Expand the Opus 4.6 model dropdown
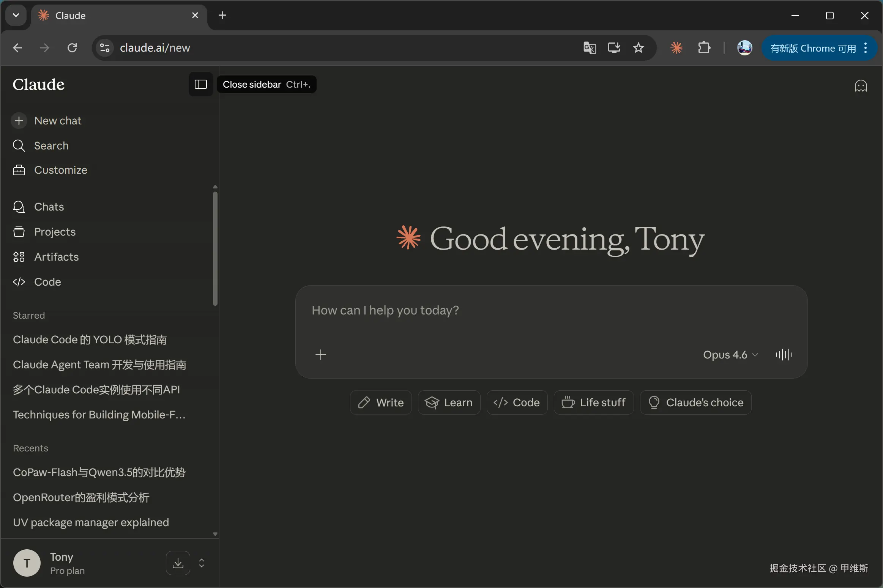 pos(730,355)
